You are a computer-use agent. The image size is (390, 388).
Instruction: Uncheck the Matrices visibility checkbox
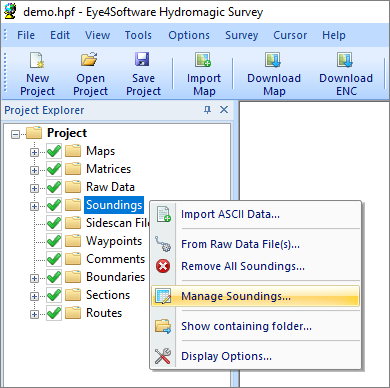(x=54, y=169)
